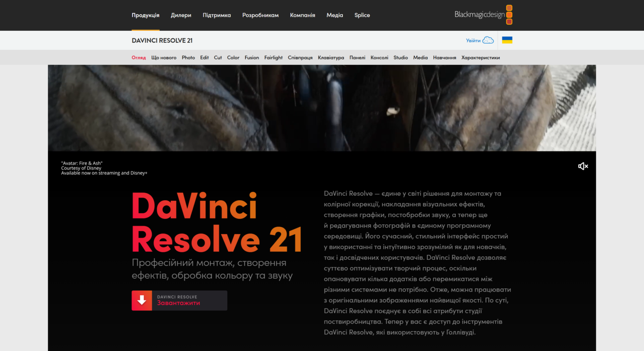Open the Blackmagicdesign logo homepage
This screenshot has width=644, height=351.
click(x=483, y=15)
